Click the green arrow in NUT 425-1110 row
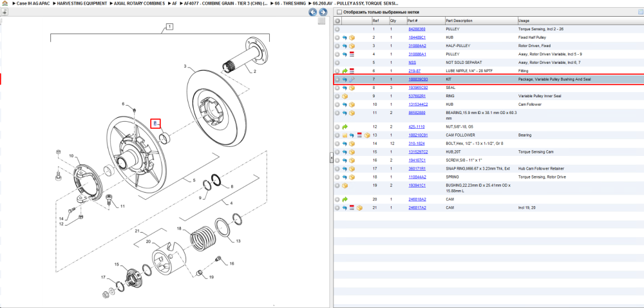 click(x=345, y=127)
